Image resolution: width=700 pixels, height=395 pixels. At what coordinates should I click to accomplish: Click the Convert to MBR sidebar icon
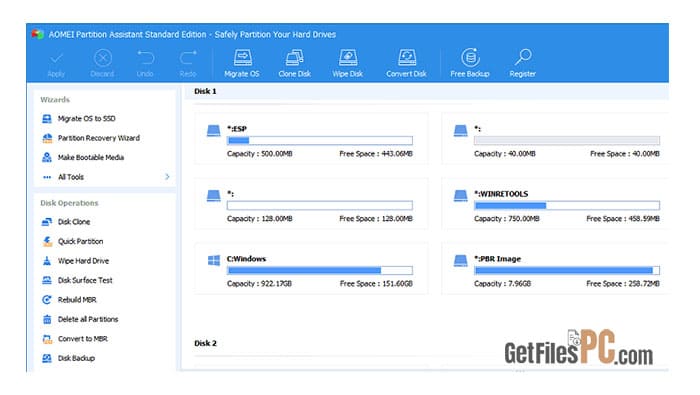(x=47, y=339)
